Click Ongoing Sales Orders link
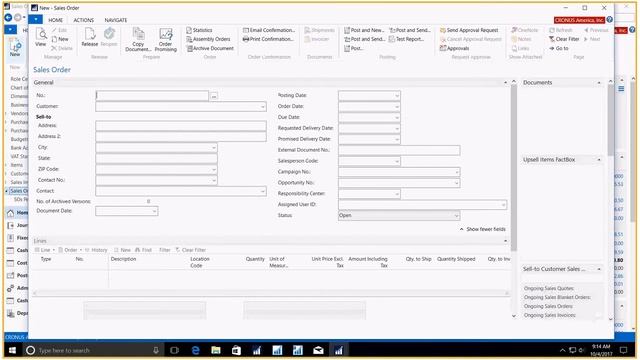The height and width of the screenshot is (360, 640). coord(548,306)
